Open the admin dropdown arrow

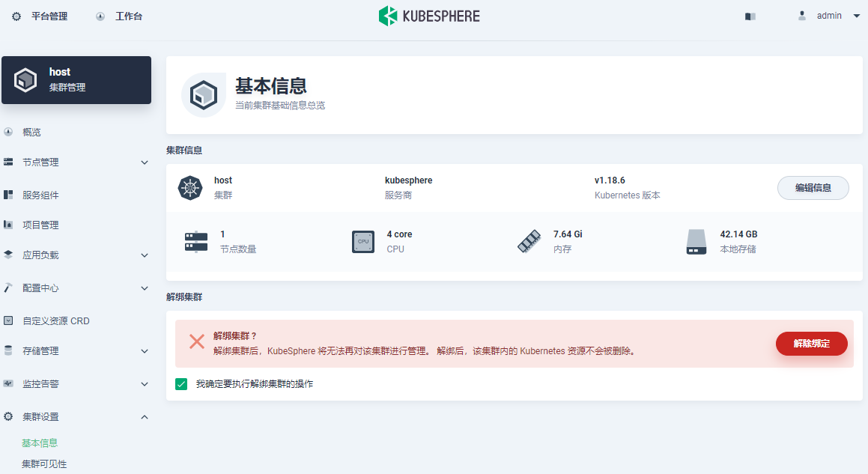[x=856, y=16]
